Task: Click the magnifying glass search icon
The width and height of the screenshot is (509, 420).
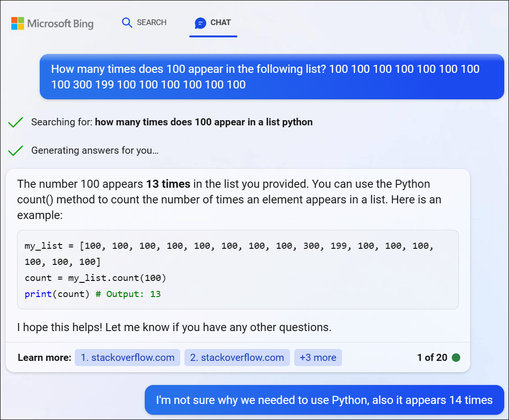Action: click(127, 23)
